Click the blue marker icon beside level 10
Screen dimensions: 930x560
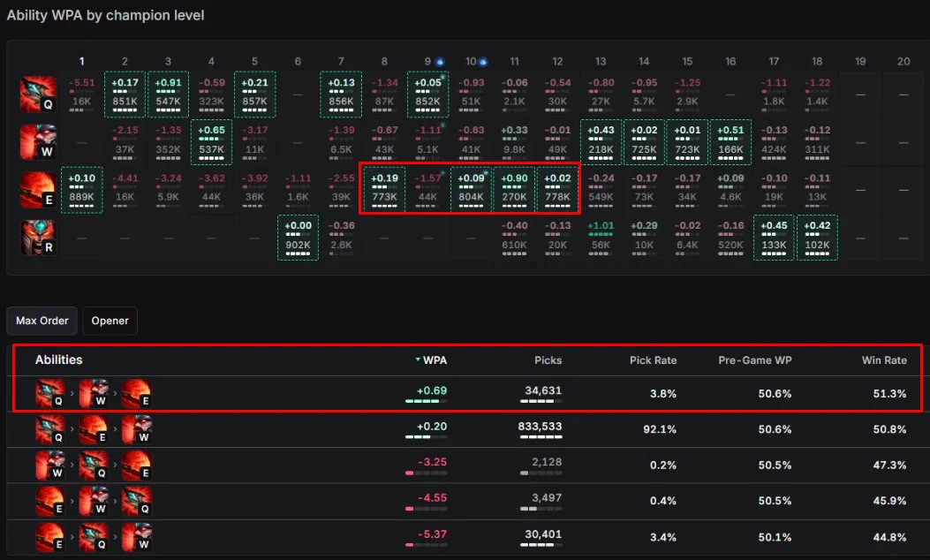point(483,62)
